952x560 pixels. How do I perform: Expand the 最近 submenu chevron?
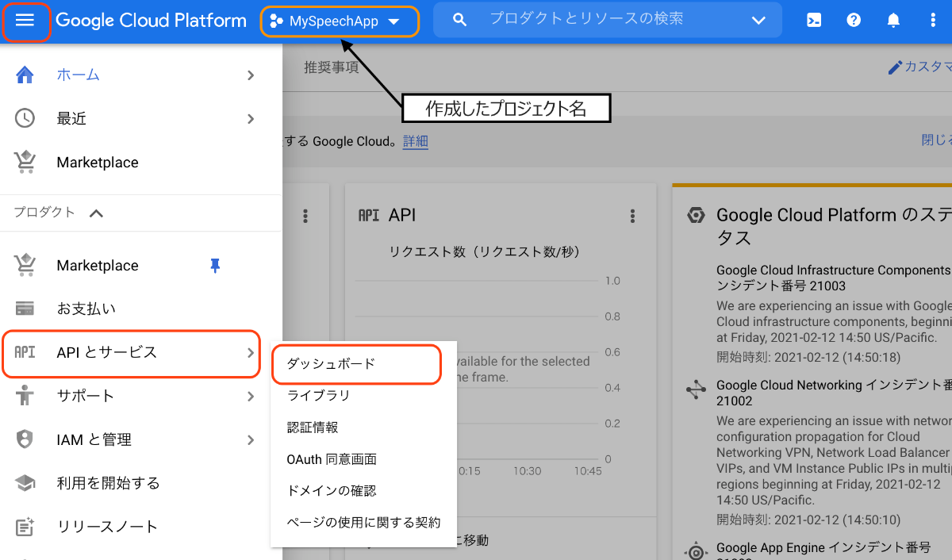[x=251, y=119]
